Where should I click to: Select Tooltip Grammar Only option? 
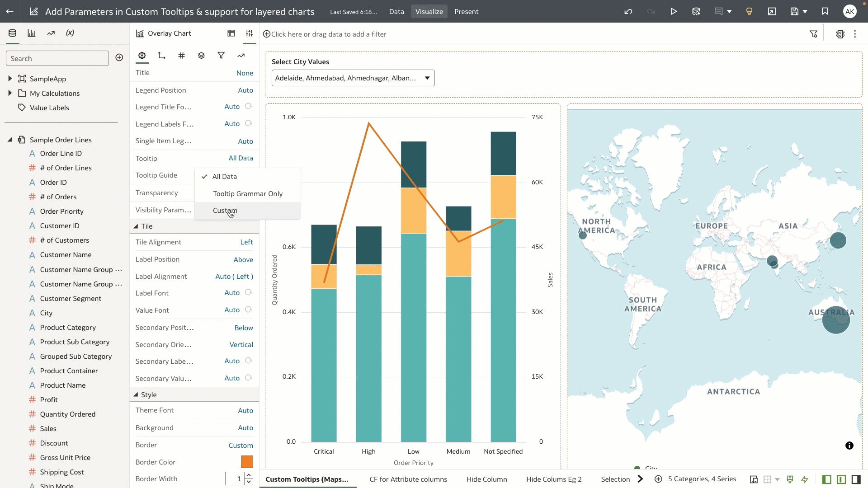tap(247, 193)
